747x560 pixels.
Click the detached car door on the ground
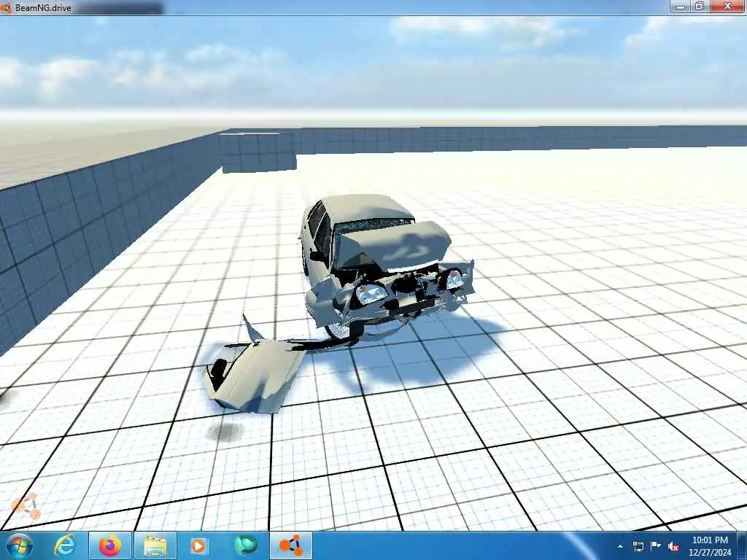point(254,376)
